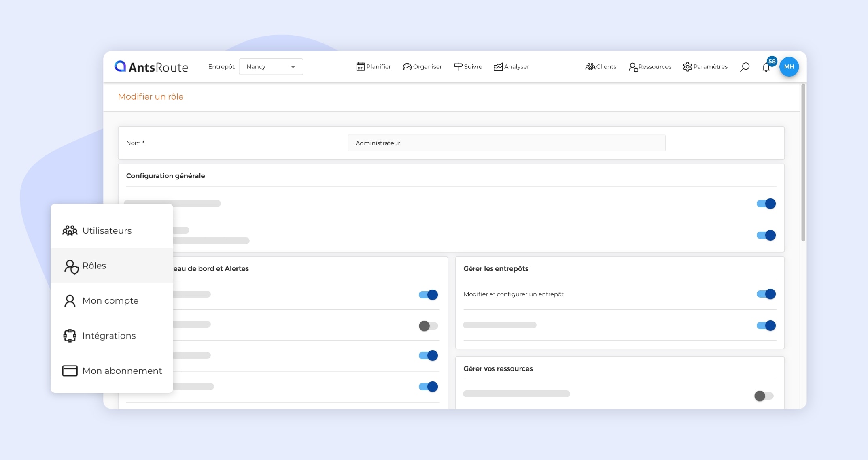Select Utilisateurs in the side menu
868x460 pixels.
(x=107, y=230)
